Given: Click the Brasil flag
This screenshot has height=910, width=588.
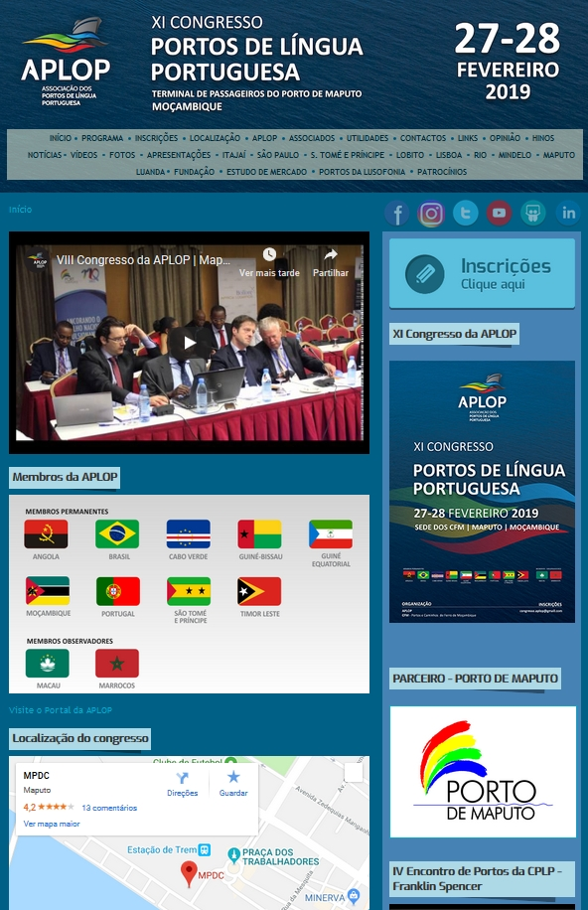Looking at the screenshot, I should tap(117, 533).
